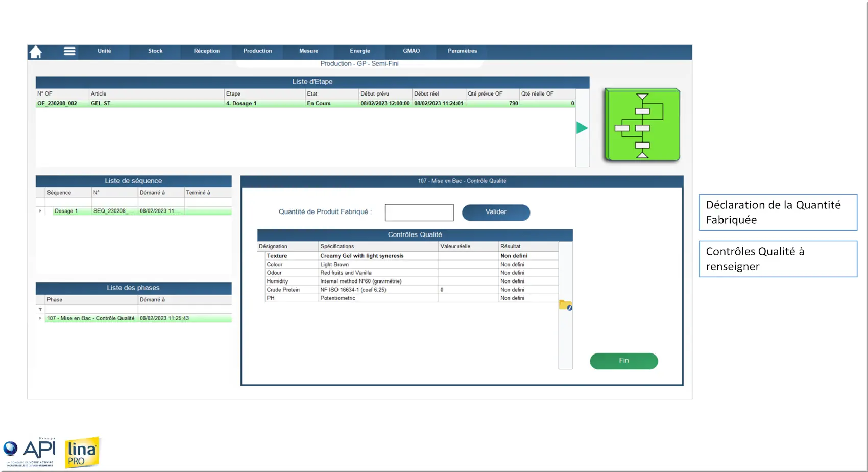Click the Contrôles Qualité vertical scrollbar

[565, 305]
